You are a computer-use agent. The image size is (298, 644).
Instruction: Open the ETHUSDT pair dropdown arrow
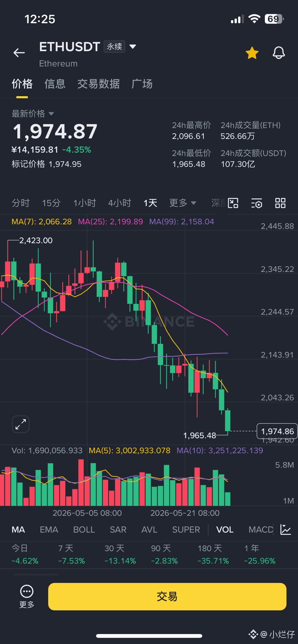coord(132,47)
